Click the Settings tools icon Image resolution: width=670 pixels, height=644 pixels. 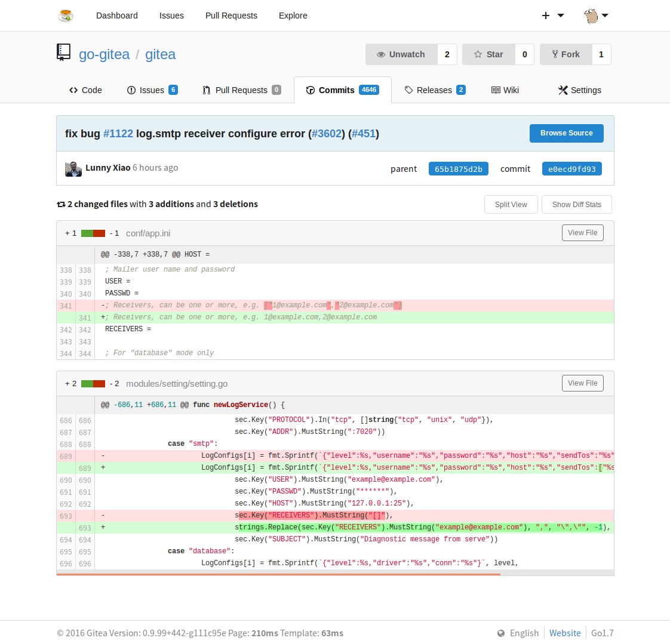(563, 90)
